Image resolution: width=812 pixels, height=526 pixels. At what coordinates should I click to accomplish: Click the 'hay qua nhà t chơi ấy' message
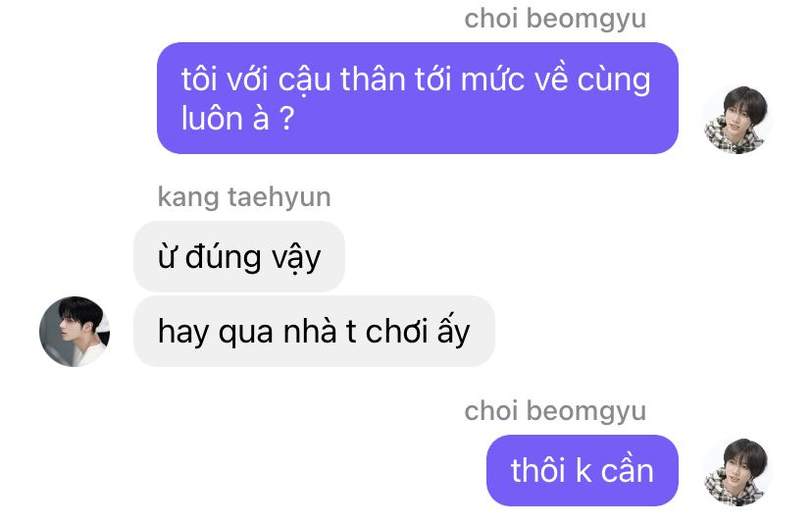(314, 331)
